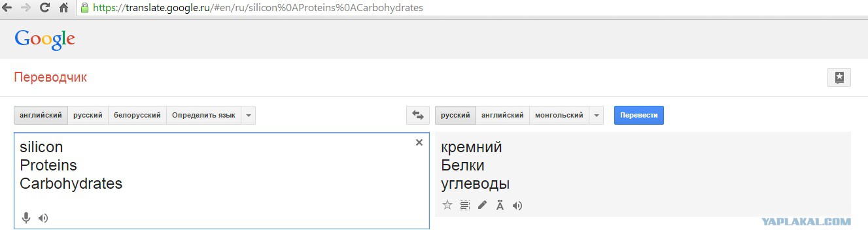Open the Переводчик heading link
Image resolution: width=868 pixels, height=241 pixels.
point(50,77)
